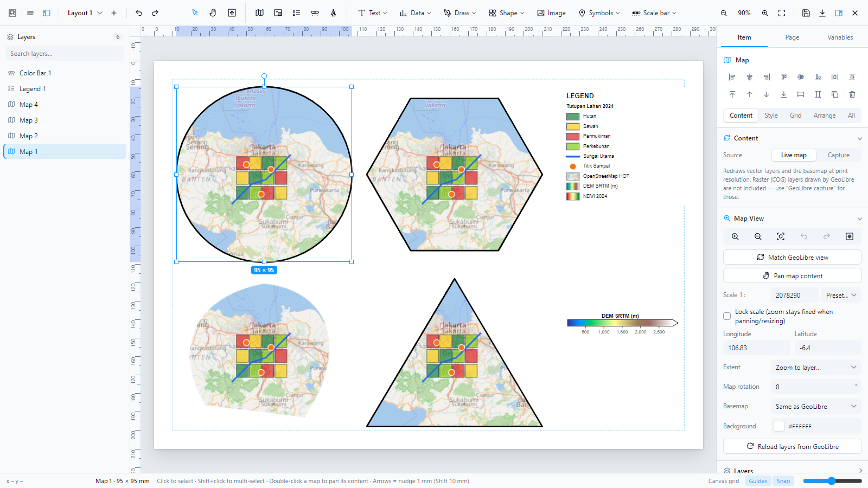868x488 pixels.
Task: Redo the last layout action
Action: (x=155, y=13)
